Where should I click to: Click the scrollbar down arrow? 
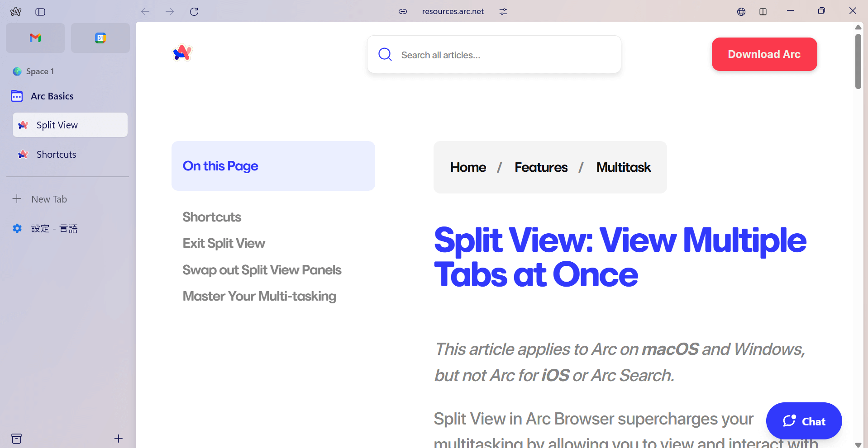[x=858, y=444]
